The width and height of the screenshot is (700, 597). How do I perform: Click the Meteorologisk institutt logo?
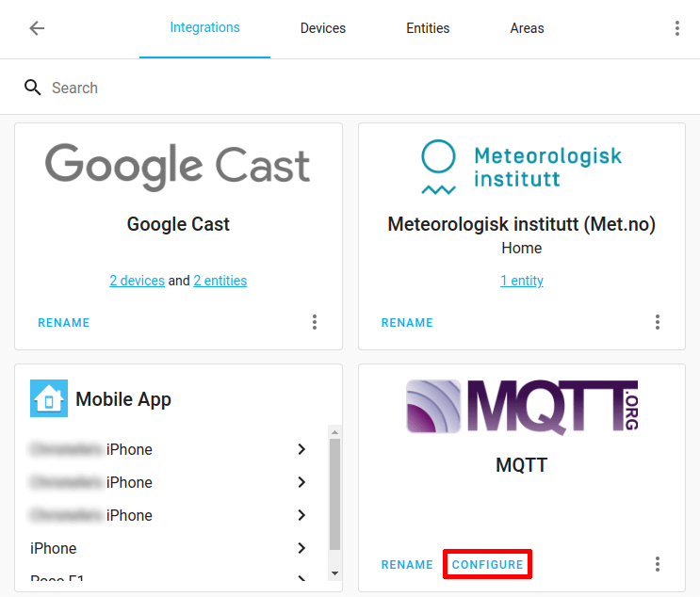[521, 168]
